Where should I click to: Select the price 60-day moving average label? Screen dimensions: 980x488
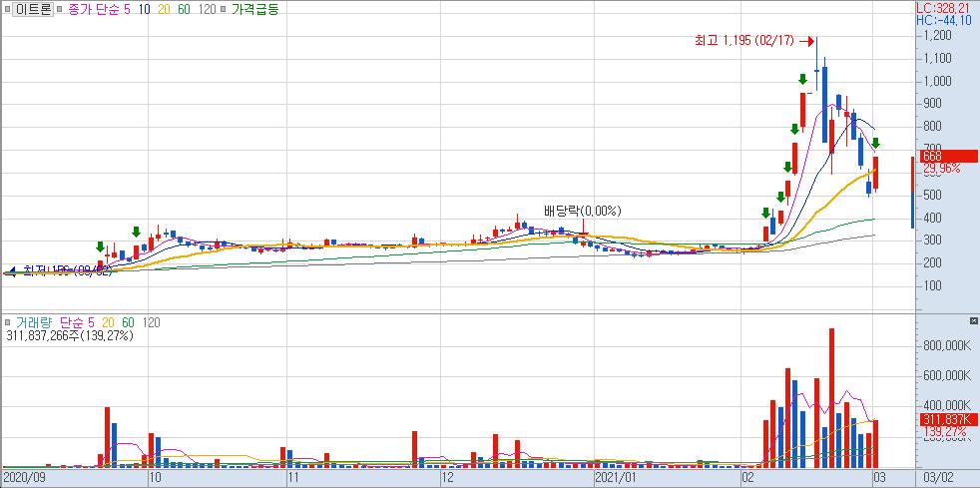click(184, 9)
